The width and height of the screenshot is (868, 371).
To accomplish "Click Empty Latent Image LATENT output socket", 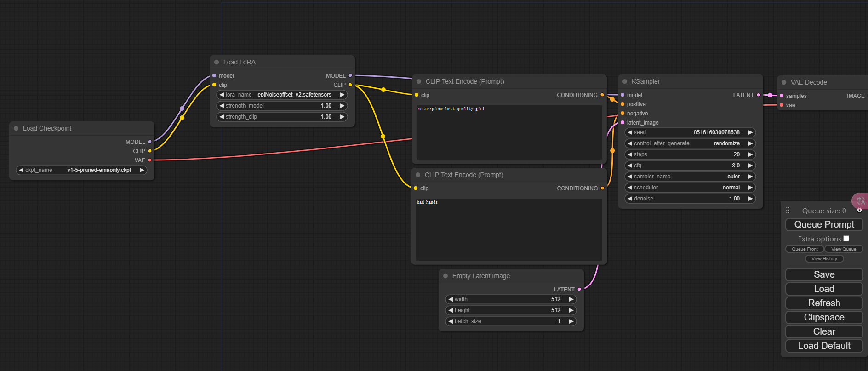I will (x=579, y=289).
